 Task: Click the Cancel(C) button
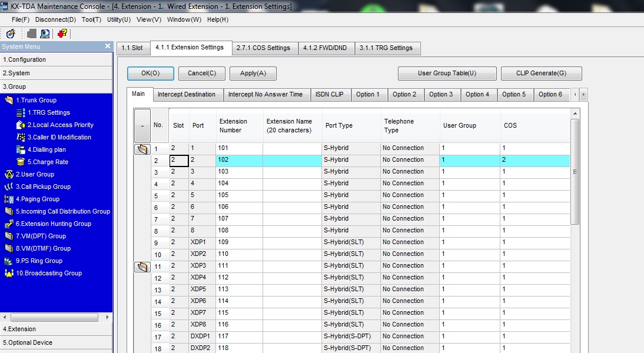(202, 73)
